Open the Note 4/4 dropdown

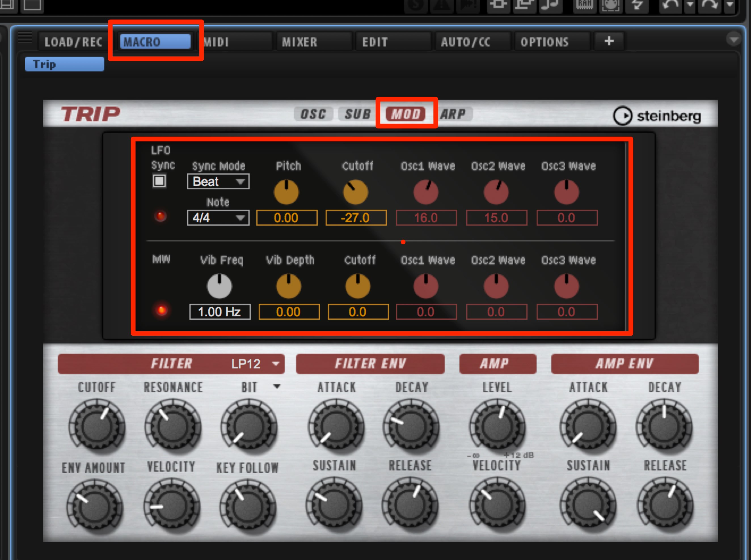coord(218,218)
